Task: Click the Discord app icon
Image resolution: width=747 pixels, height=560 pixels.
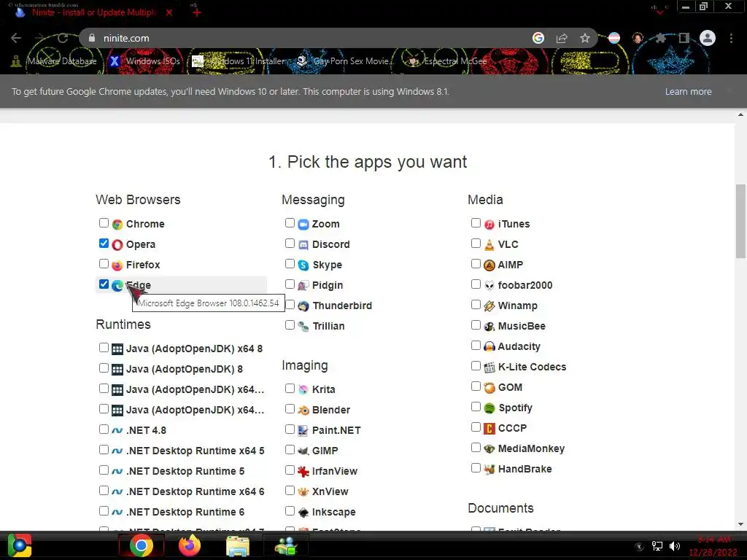Action: pos(303,244)
